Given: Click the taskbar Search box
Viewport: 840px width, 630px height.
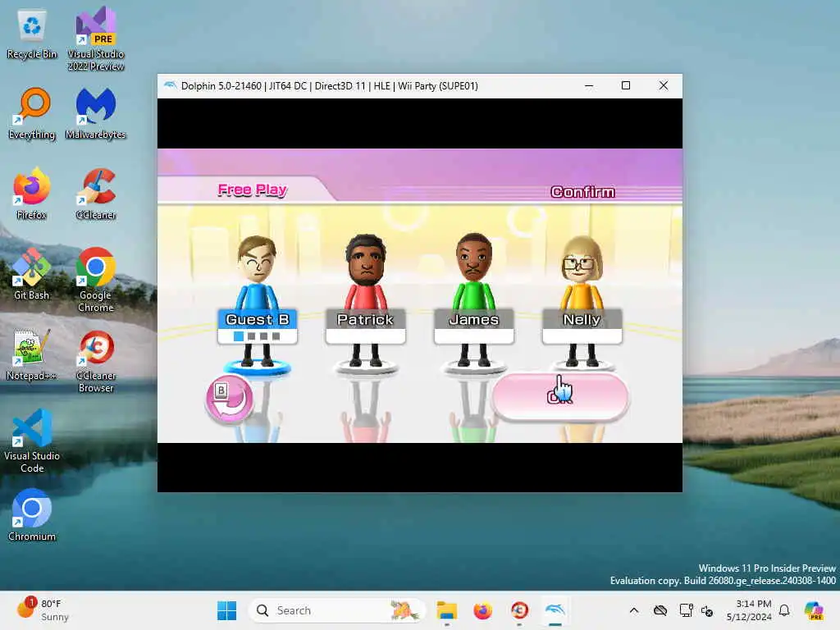Looking at the screenshot, I should point(337,610).
